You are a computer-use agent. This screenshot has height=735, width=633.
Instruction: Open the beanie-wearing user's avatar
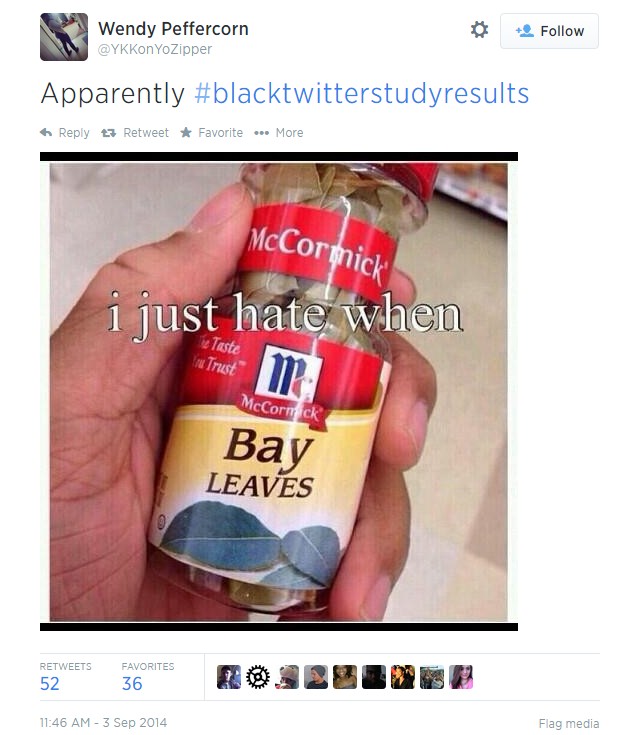click(x=316, y=677)
